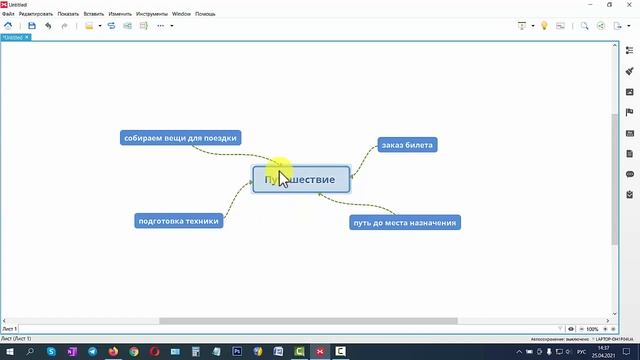The image size is (640, 360).
Task: Click the Home toolbar icon
Action: click(x=8, y=26)
